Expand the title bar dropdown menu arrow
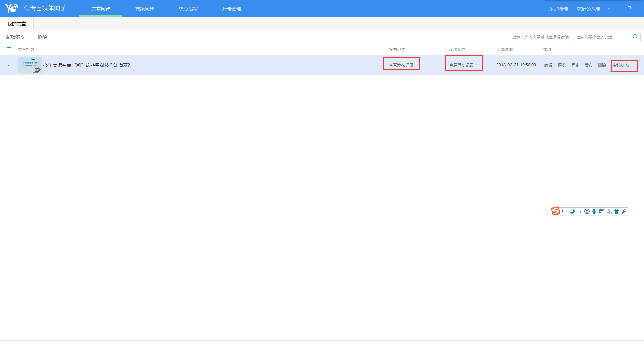The height and width of the screenshot is (349, 644). [x=610, y=8]
